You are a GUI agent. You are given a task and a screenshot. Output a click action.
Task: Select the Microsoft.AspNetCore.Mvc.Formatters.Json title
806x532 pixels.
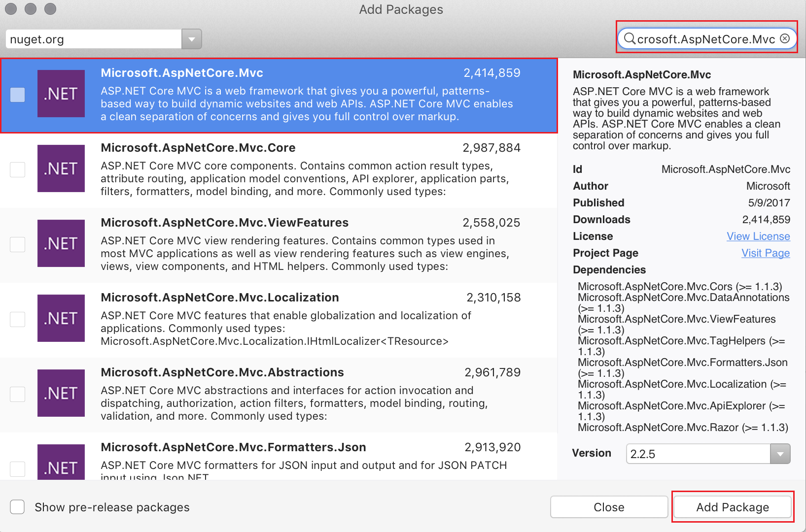(x=233, y=447)
